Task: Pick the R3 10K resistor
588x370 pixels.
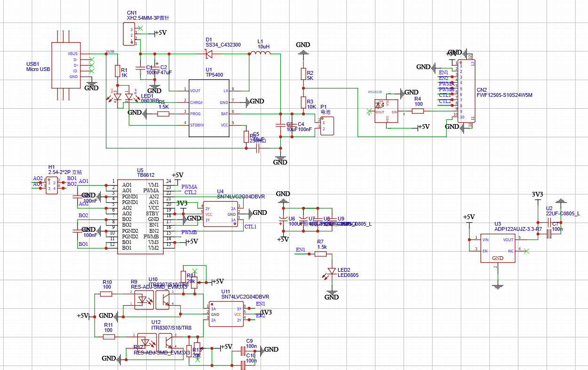Action: coord(303,102)
